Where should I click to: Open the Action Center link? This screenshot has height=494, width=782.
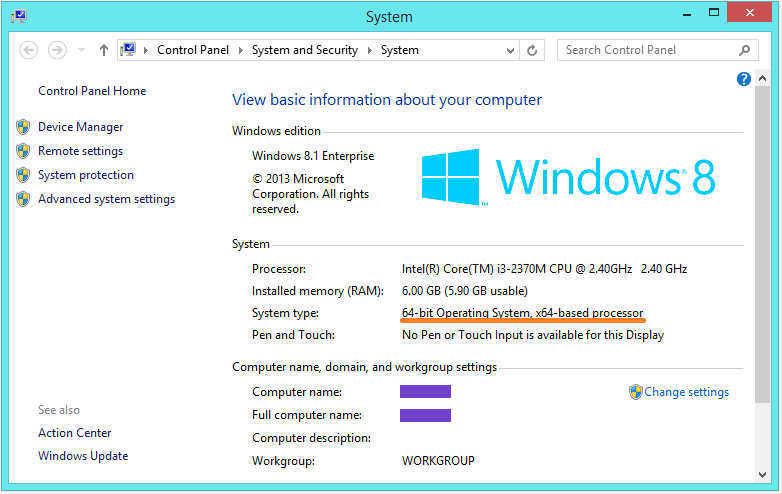(x=75, y=433)
